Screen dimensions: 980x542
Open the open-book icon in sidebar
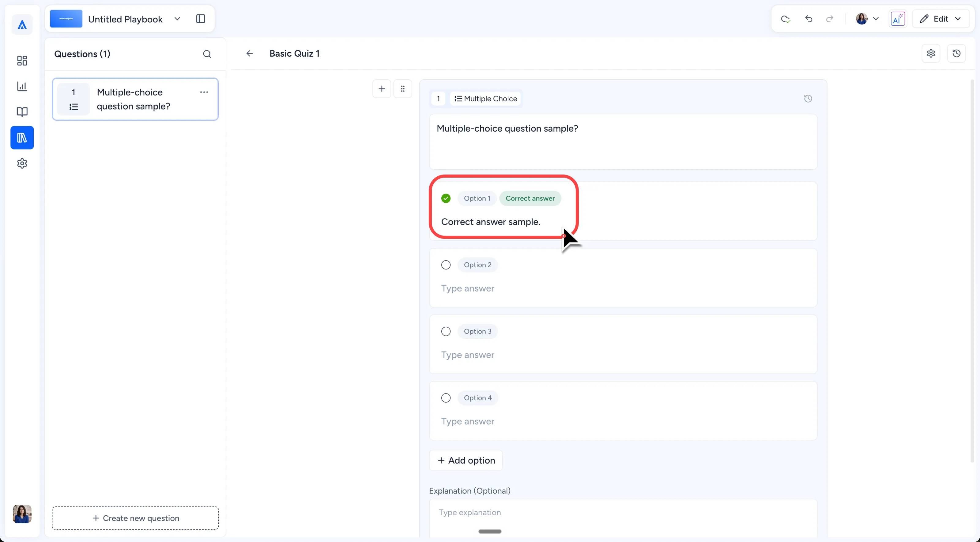(22, 112)
